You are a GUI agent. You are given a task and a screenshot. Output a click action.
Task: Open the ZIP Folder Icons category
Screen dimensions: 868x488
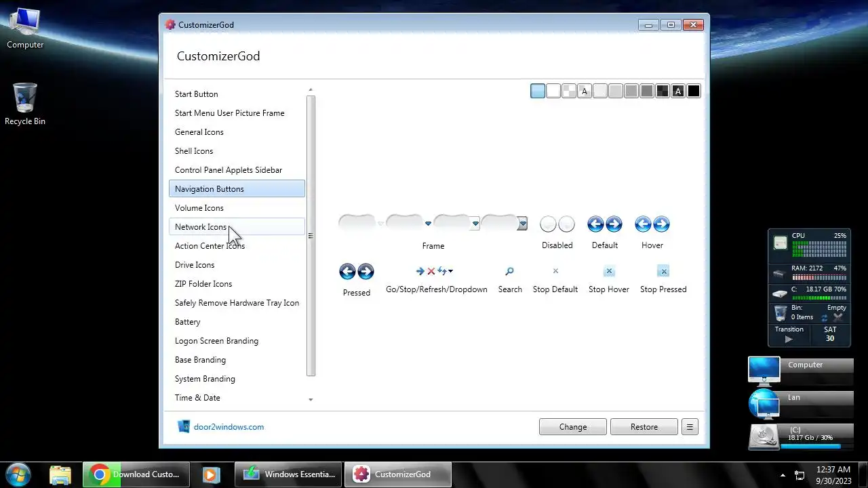237,284
